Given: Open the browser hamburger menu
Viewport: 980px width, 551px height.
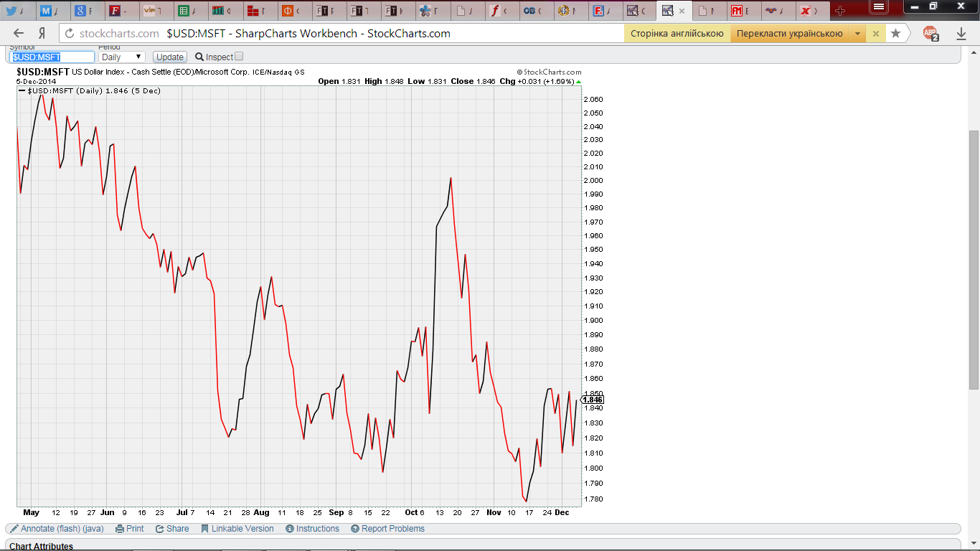Looking at the screenshot, I should click(x=878, y=6).
